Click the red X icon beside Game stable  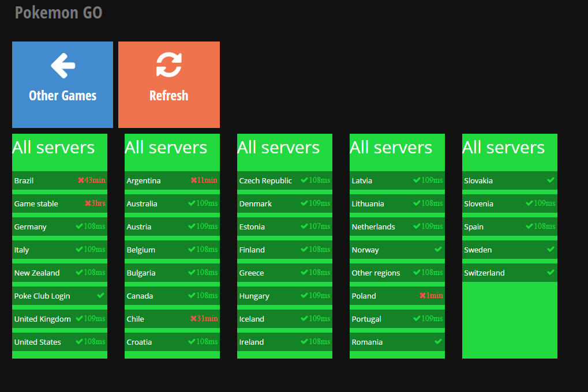click(88, 203)
